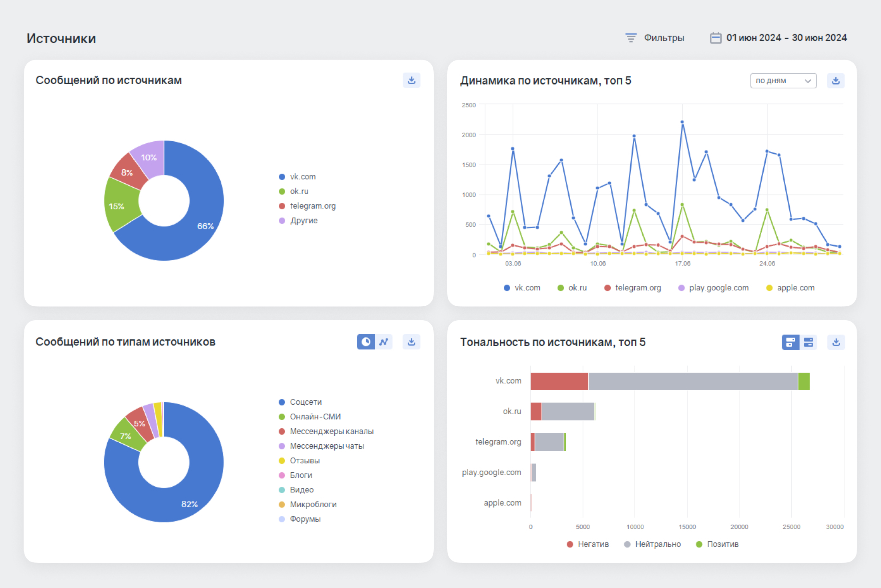Toggle Мессенджеры чаты legend item
This screenshot has width=881, height=588.
coord(321,446)
